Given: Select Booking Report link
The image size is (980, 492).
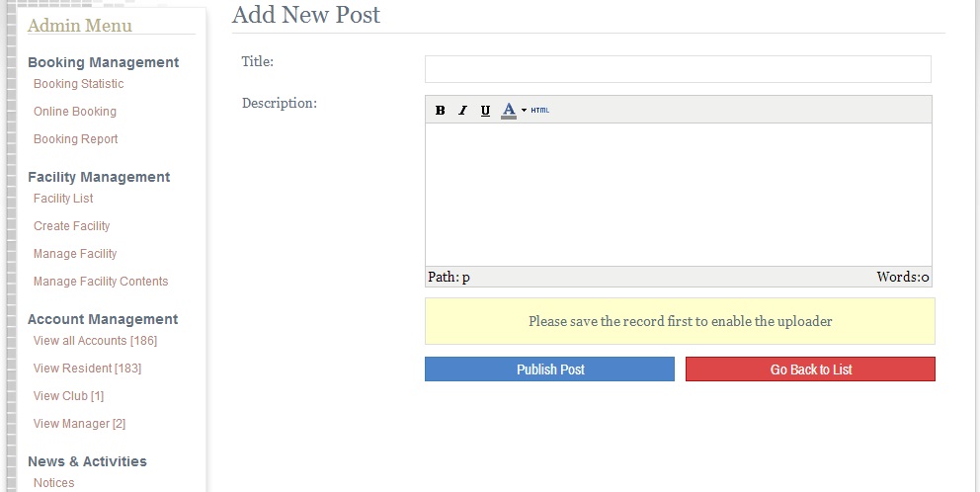Looking at the screenshot, I should pos(76,138).
